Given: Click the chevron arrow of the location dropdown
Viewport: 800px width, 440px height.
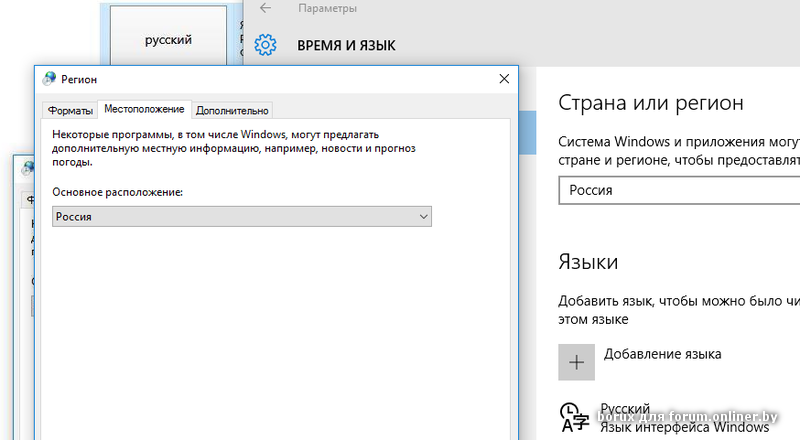Looking at the screenshot, I should [423, 216].
